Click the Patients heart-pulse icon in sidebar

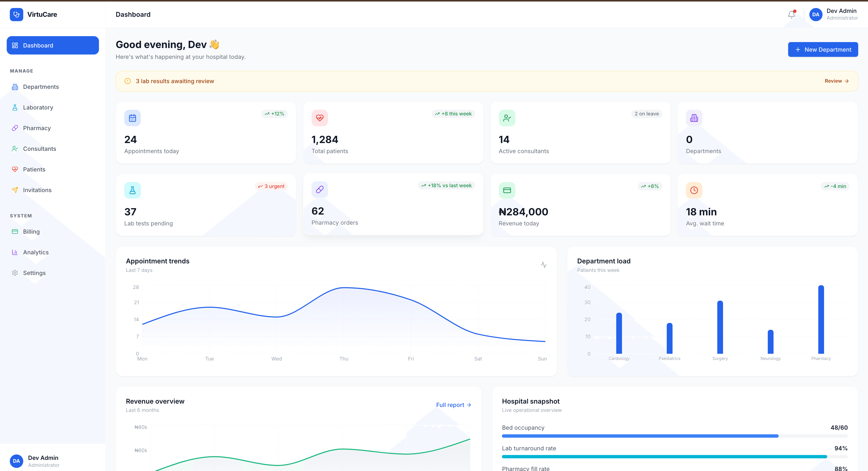(15, 169)
